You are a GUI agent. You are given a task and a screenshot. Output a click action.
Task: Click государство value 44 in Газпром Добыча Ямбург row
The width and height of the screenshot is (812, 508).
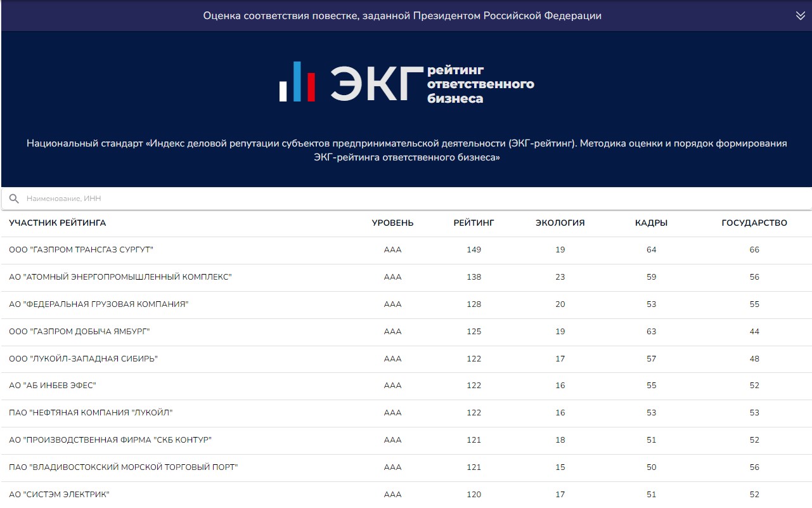(754, 332)
